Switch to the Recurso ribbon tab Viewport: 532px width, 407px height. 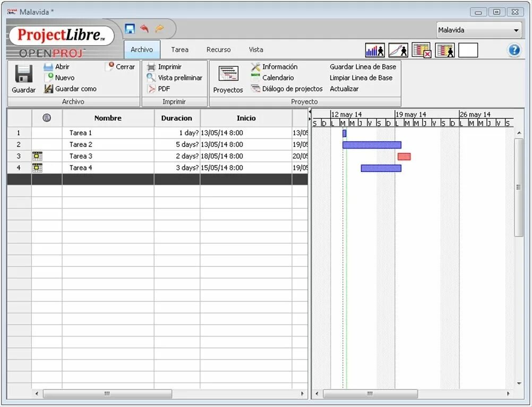219,49
